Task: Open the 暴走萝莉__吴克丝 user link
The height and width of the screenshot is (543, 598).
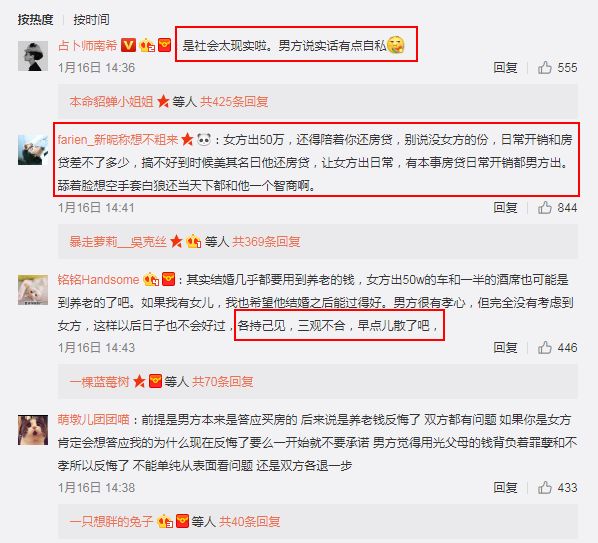Action: point(118,241)
